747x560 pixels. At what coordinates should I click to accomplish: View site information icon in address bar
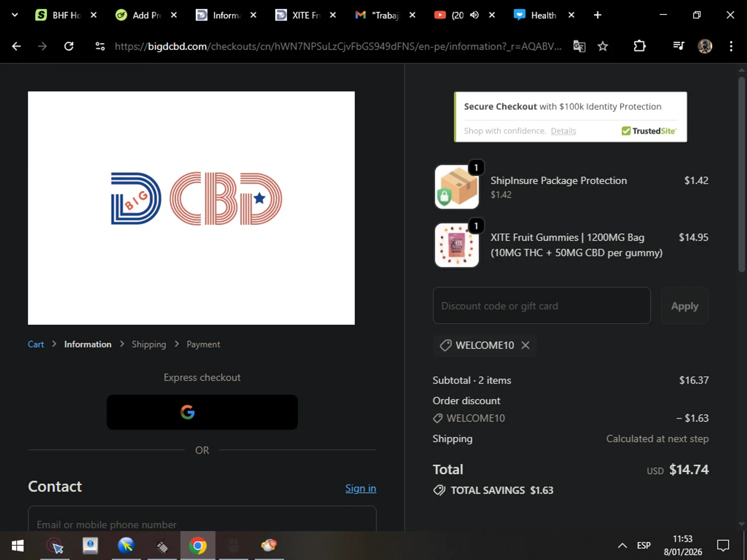click(100, 46)
